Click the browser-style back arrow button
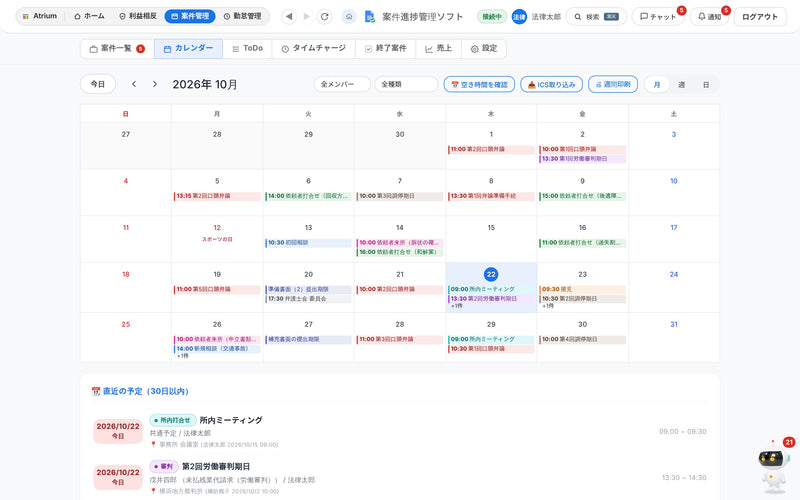 pyautogui.click(x=289, y=16)
